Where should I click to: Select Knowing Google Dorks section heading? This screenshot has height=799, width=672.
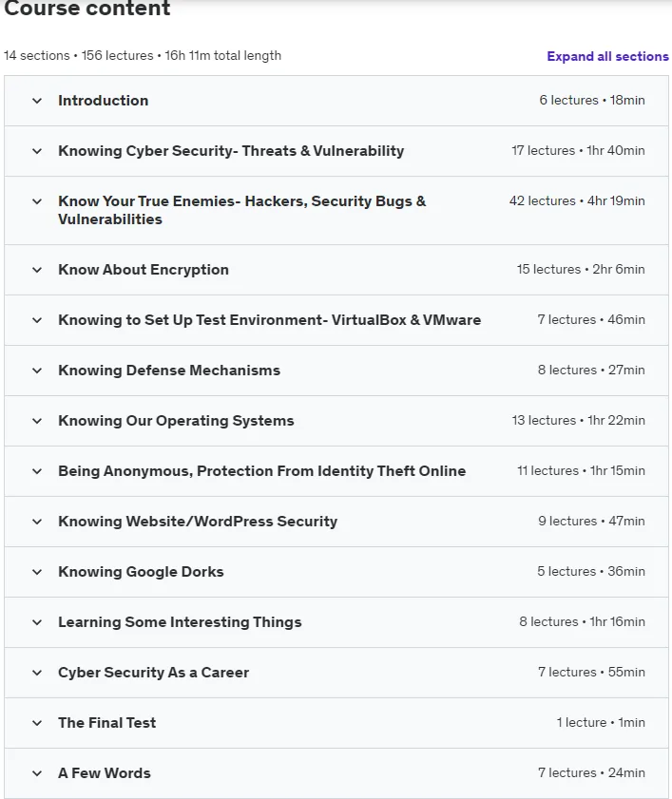141,572
